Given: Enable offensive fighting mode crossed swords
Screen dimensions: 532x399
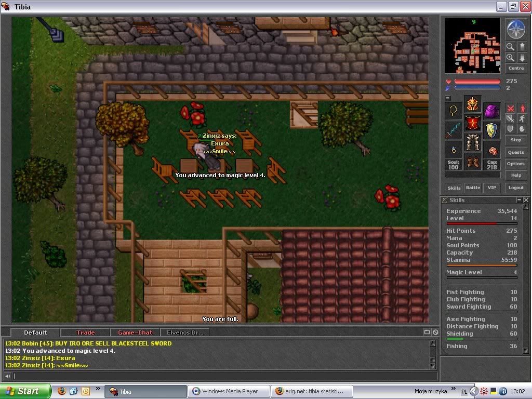Looking at the screenshot, I should 510,108.
